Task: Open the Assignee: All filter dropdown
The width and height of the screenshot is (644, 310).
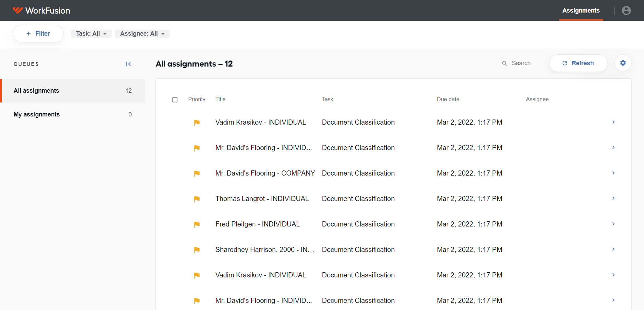Action: click(x=142, y=34)
